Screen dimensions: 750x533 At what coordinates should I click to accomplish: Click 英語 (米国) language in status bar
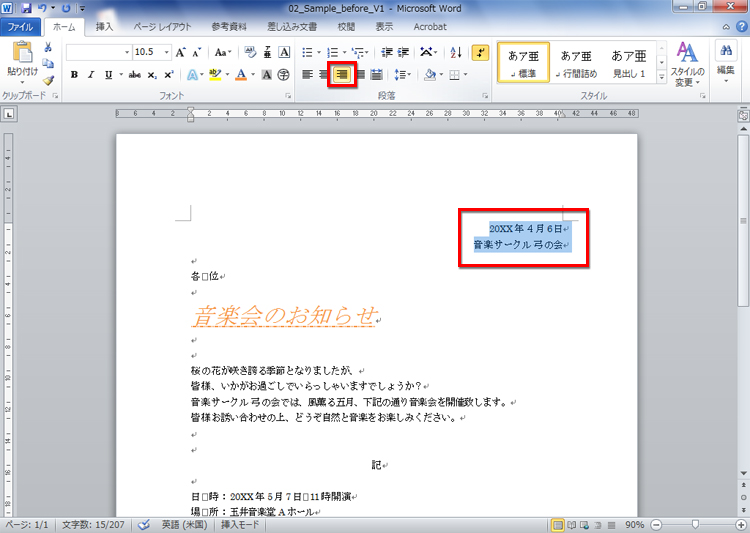(184, 525)
